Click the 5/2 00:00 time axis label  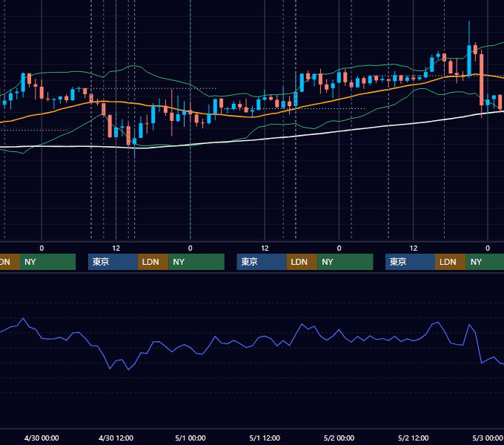click(339, 438)
